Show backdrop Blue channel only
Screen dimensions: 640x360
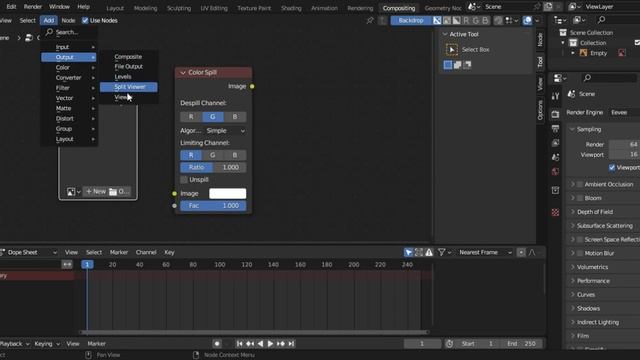point(485,20)
